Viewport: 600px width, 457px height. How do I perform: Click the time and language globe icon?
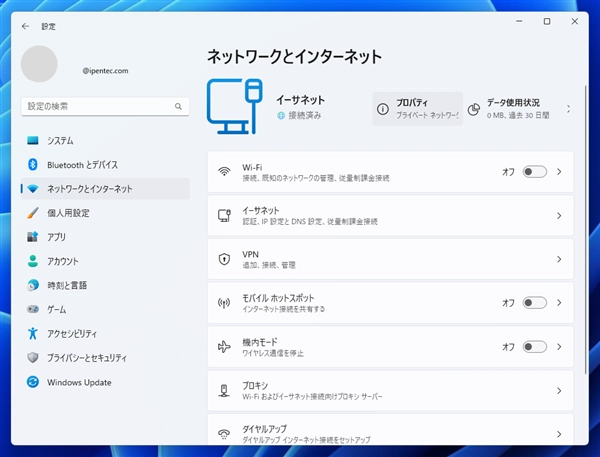(33, 285)
